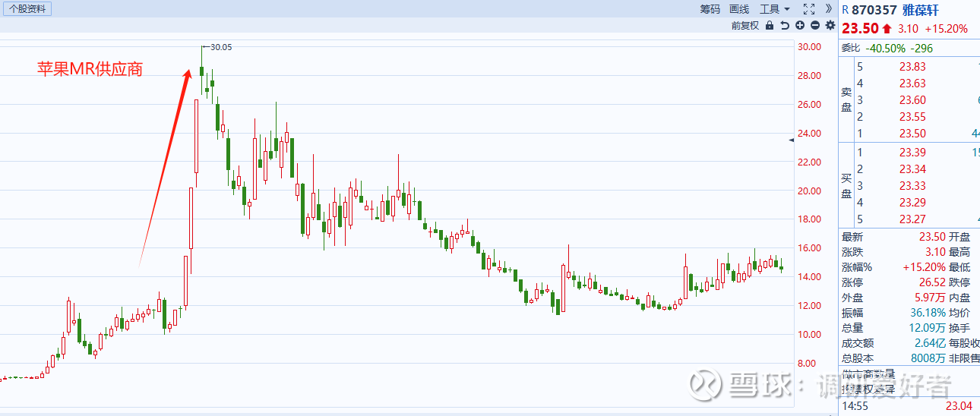Select buy level 3 price 23.33

[912, 186]
